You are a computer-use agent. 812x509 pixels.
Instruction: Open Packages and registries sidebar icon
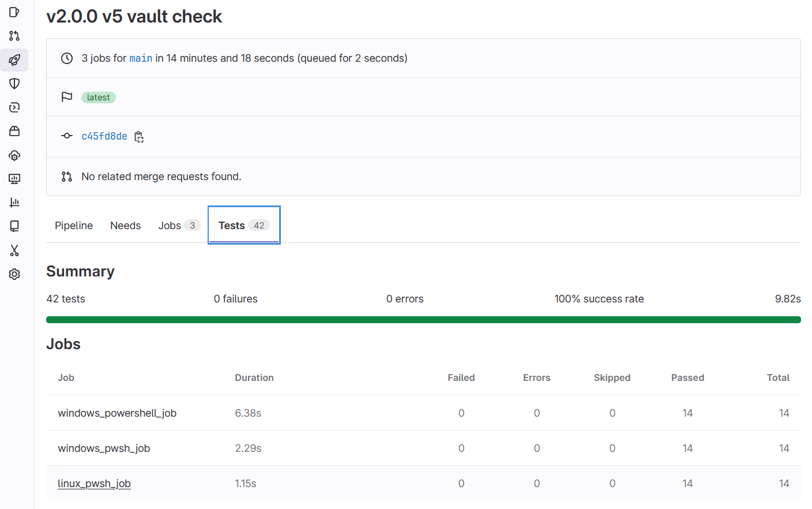point(14,131)
